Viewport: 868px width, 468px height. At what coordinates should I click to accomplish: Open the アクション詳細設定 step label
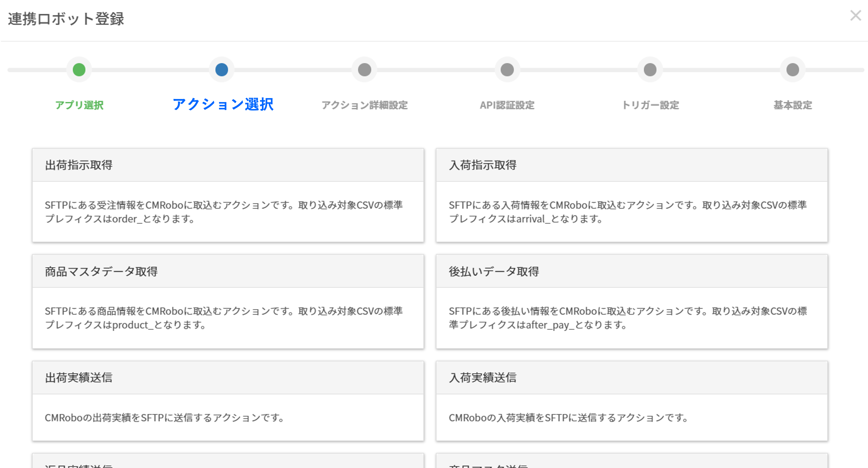tap(365, 105)
